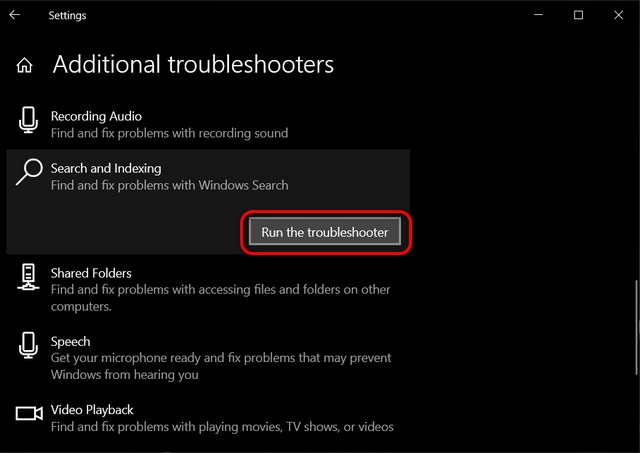Viewport: 640px width, 453px height.
Task: Click the Shared Folders computer icon
Action: coord(28,277)
